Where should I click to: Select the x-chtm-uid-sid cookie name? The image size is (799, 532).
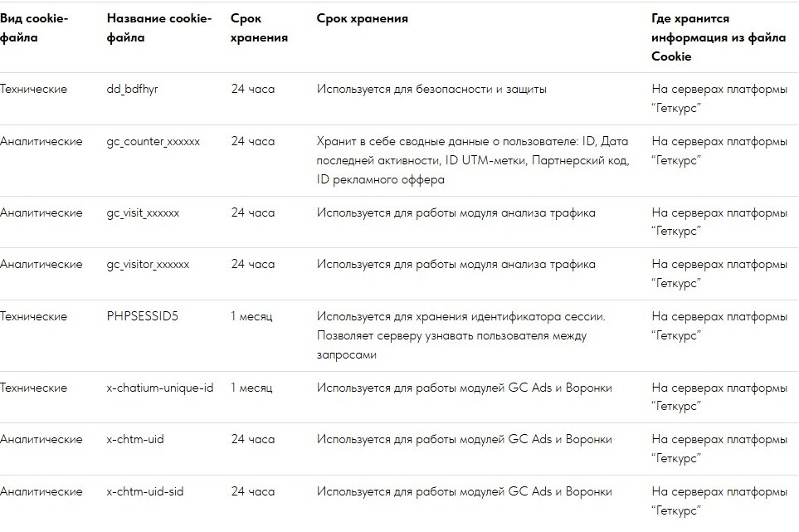pyautogui.click(x=145, y=491)
